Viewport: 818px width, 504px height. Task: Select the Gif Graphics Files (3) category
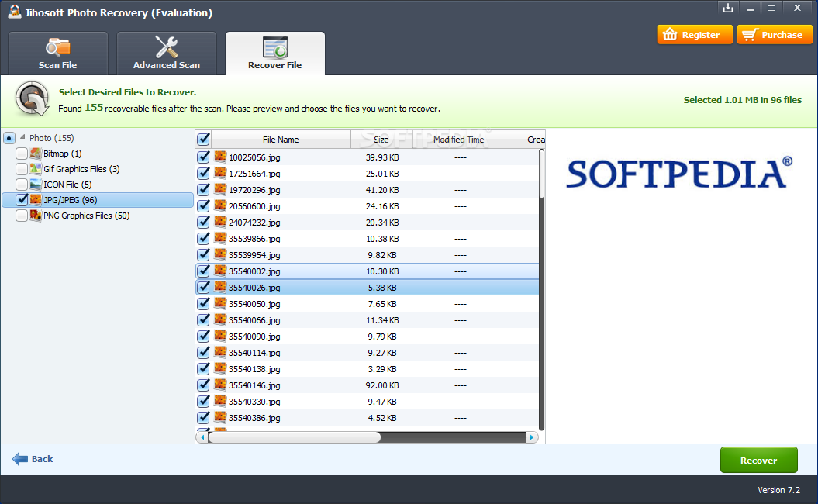coord(81,169)
